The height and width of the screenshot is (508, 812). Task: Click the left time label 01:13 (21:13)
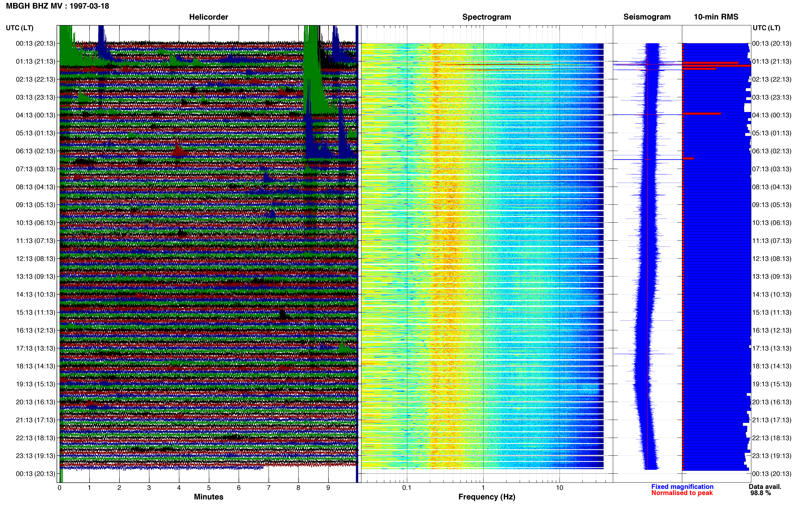click(x=35, y=61)
